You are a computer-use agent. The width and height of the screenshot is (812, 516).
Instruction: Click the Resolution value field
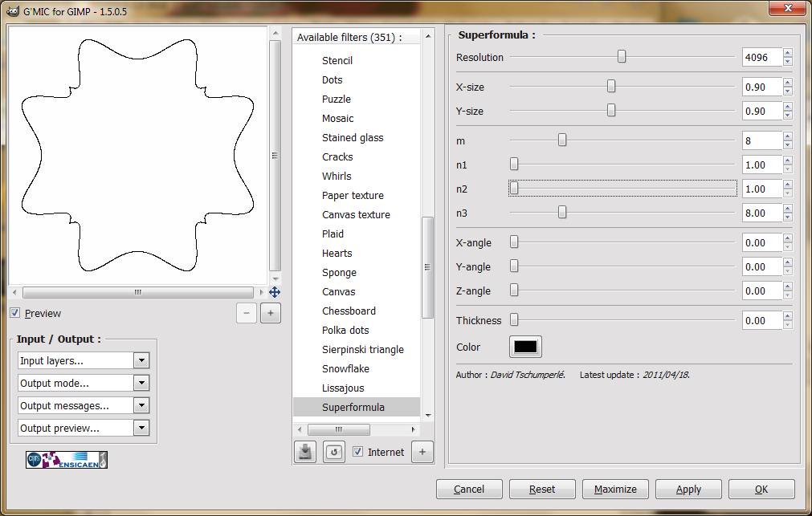point(761,58)
